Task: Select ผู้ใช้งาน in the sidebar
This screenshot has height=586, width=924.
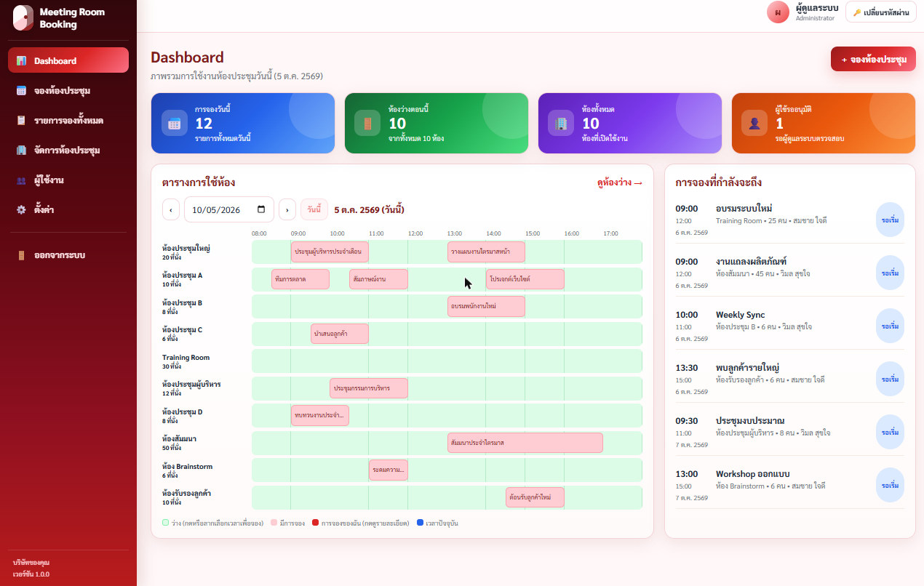Action: coord(68,180)
